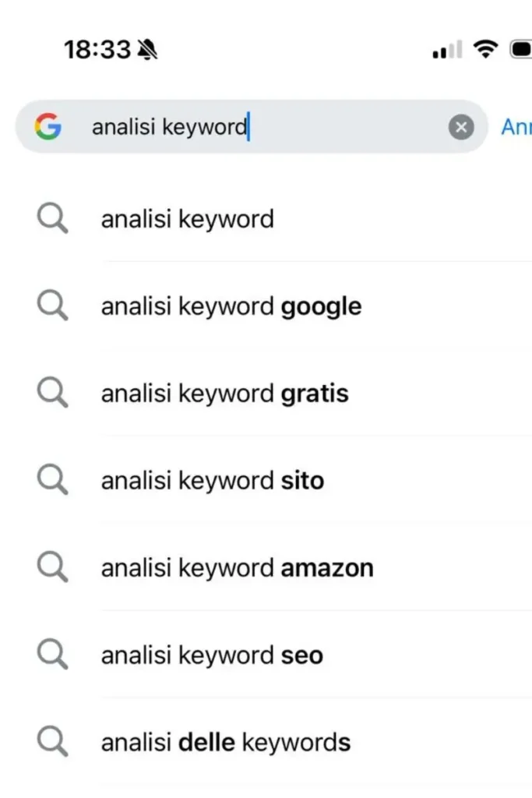Open the suggestion 'analisi keyword amazon'
532x798 pixels.
click(x=237, y=567)
